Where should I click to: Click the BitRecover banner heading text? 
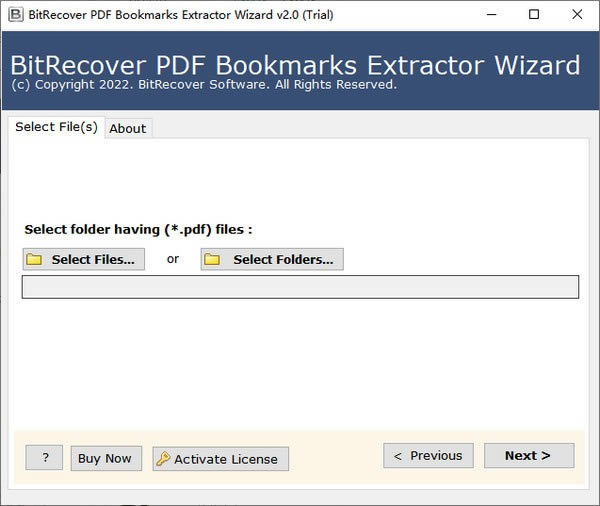pos(295,66)
